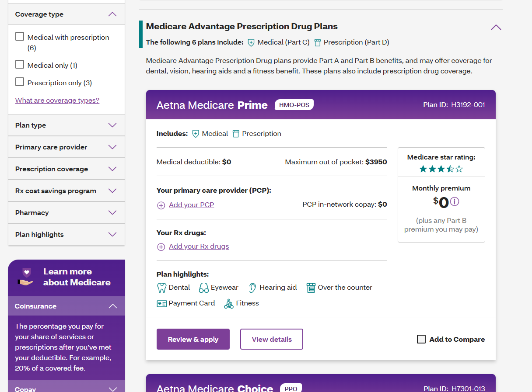Click the Medical (Part C) shield icon
The image size is (532, 392).
tap(251, 42)
